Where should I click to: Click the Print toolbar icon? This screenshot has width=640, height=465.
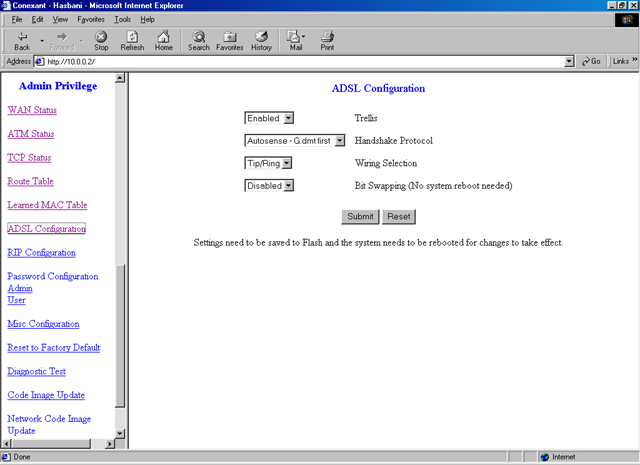tap(327, 36)
